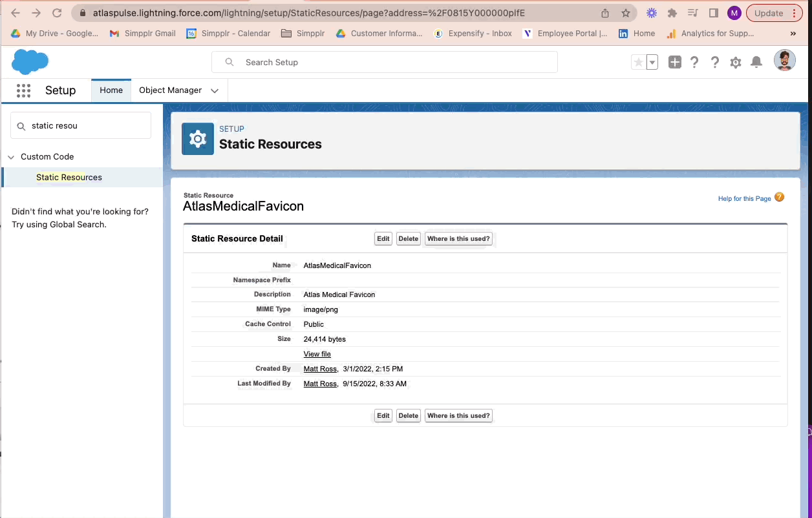Click bottom Where is this used? button

(x=458, y=416)
